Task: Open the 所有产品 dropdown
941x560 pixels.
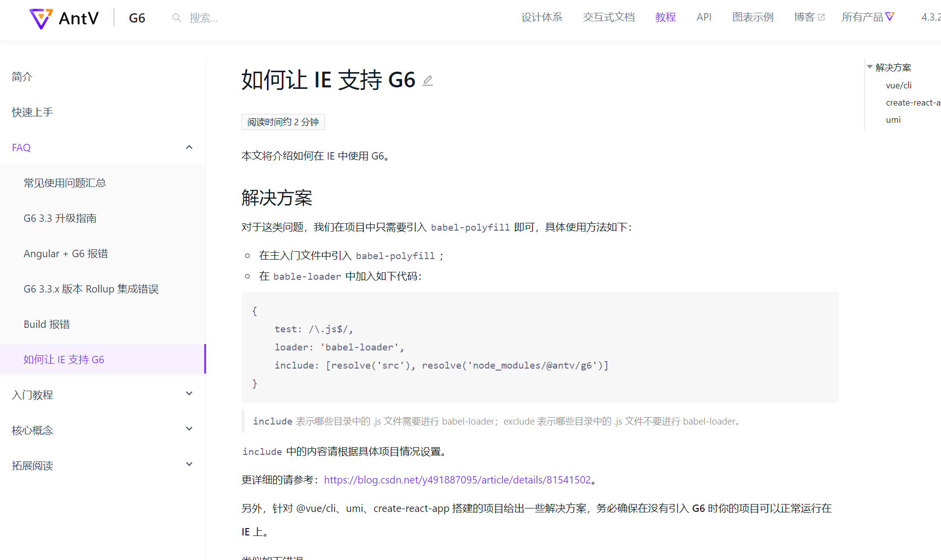Action: click(868, 17)
